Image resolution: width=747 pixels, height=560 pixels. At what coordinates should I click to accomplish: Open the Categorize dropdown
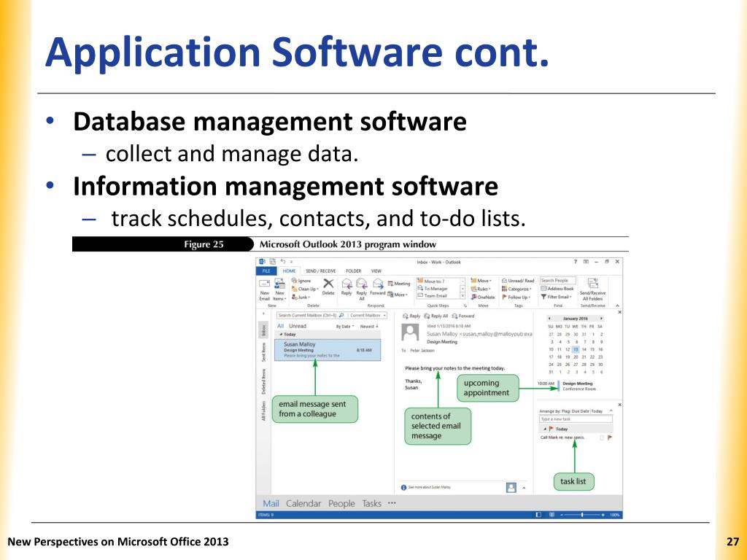click(x=516, y=289)
